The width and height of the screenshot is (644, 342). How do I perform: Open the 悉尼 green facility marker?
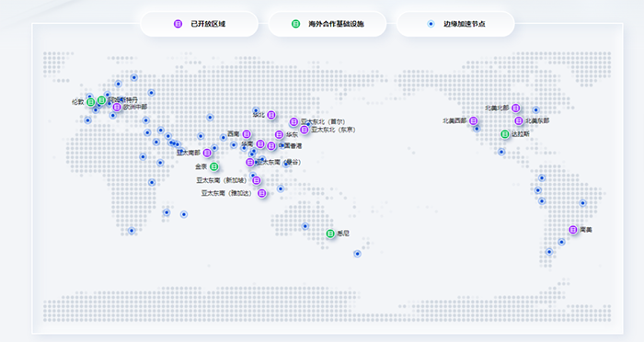(x=330, y=234)
